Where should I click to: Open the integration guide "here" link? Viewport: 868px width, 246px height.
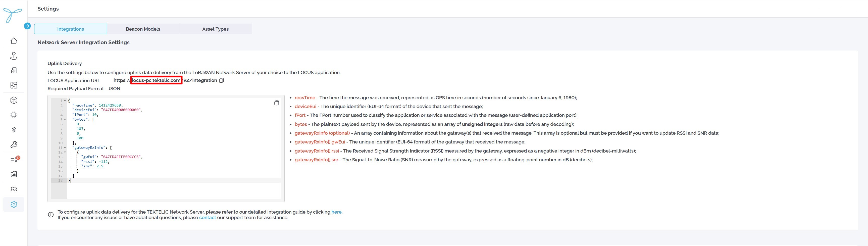(x=336, y=212)
